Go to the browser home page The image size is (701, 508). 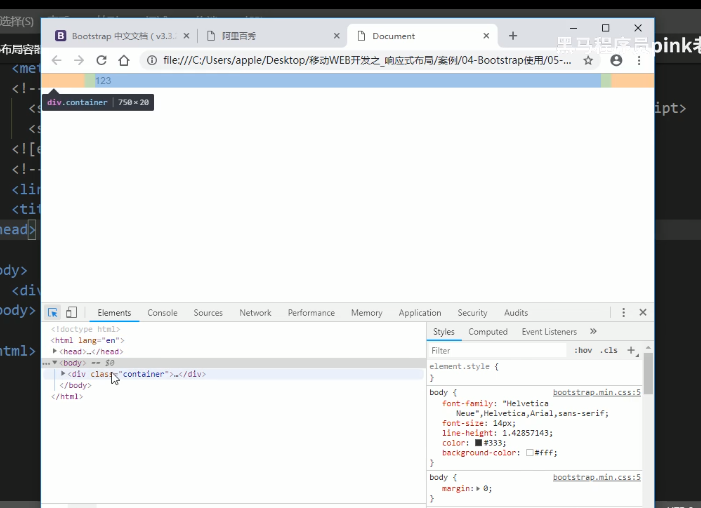coord(124,60)
